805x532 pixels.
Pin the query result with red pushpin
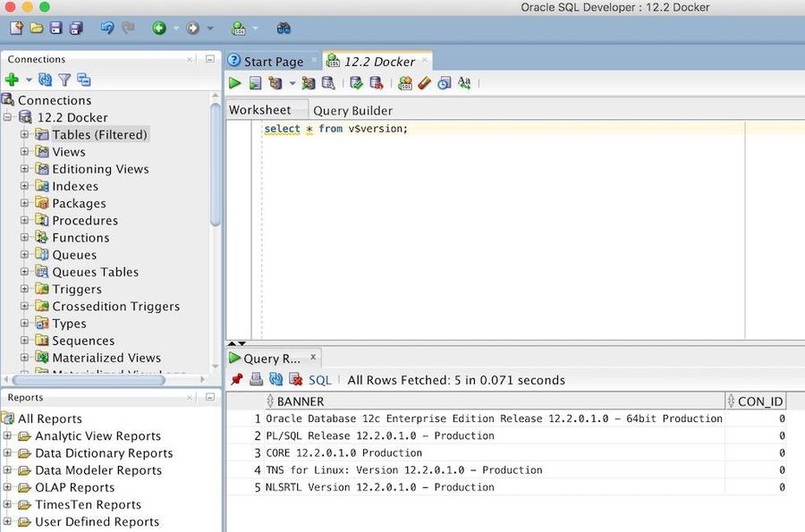tap(236, 380)
